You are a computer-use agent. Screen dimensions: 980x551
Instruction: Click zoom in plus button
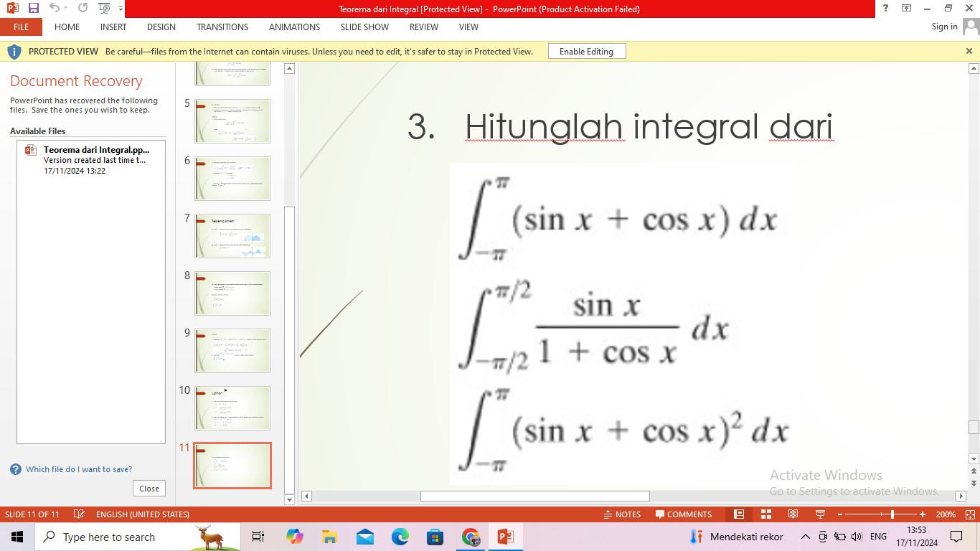(x=923, y=514)
